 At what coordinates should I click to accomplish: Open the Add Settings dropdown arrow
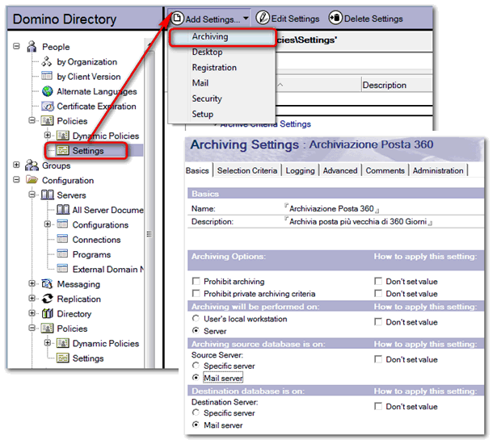click(x=246, y=19)
